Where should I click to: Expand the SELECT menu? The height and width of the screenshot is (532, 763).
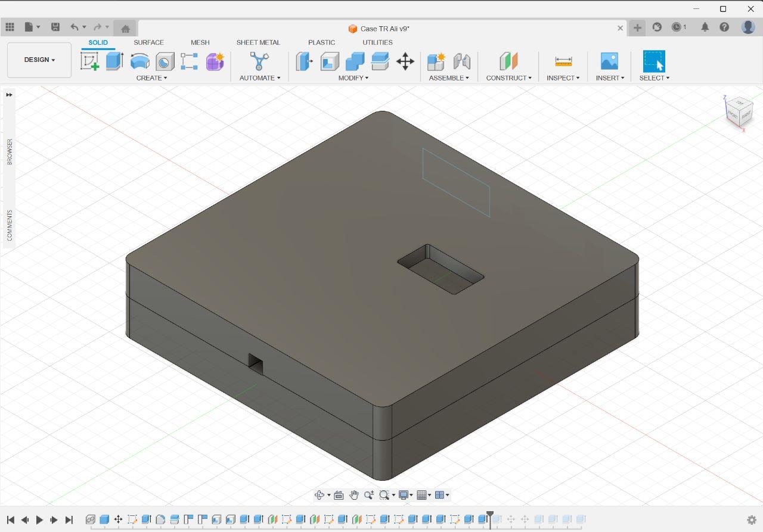point(654,78)
